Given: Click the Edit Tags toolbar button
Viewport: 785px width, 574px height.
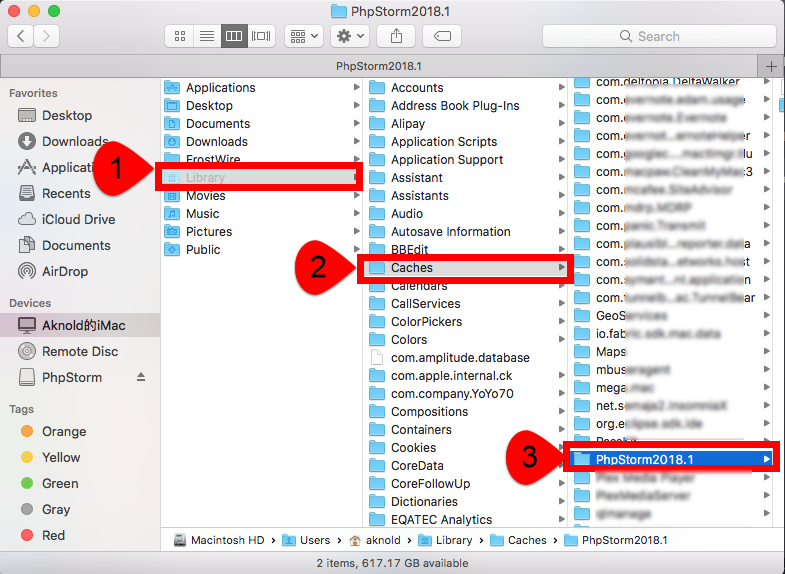Looking at the screenshot, I should click(442, 36).
